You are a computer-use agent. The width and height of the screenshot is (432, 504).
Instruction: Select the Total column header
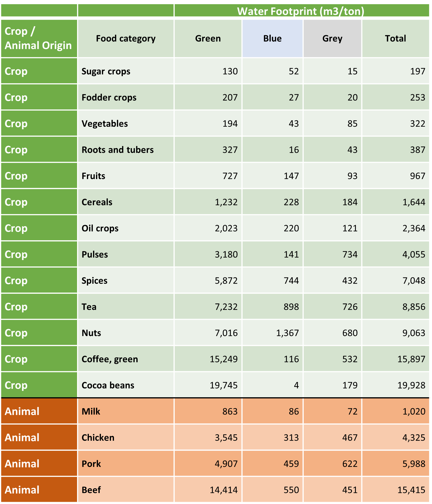(396, 38)
